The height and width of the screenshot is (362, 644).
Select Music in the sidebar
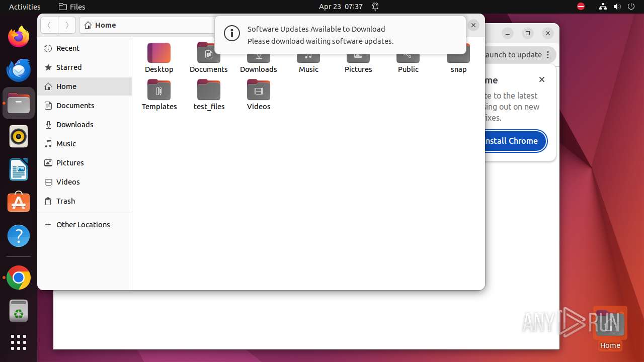coord(85,144)
